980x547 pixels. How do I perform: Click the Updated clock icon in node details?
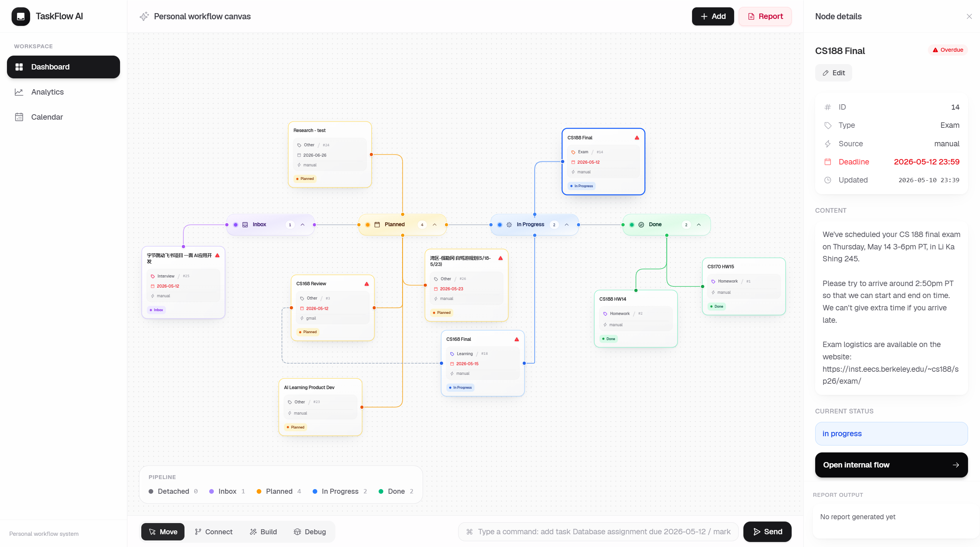pos(828,180)
